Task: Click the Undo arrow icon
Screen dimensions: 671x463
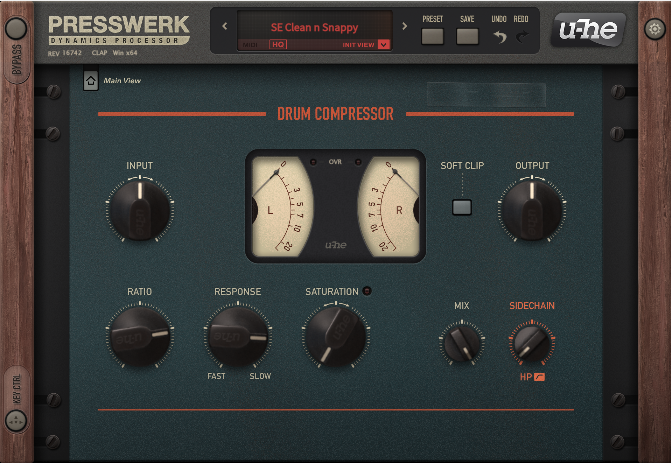Action: [499, 37]
